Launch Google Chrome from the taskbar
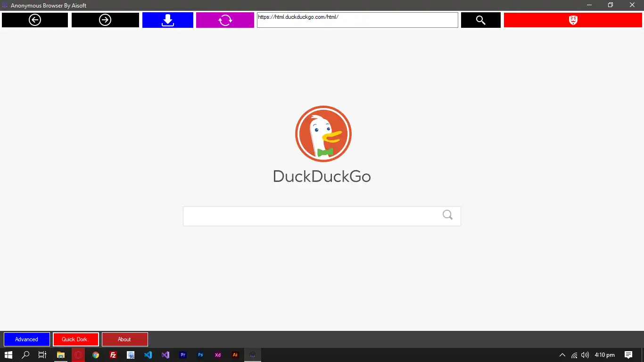The width and height of the screenshot is (644, 362). pyautogui.click(x=96, y=355)
